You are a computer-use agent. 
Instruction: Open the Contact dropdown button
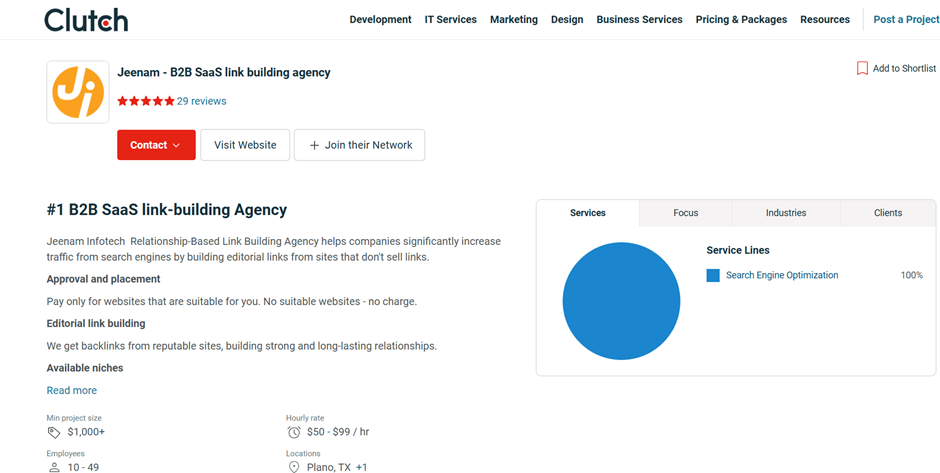click(156, 145)
